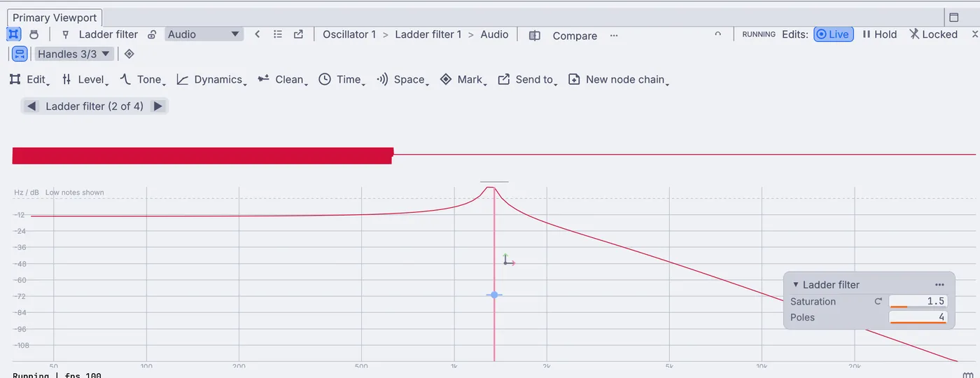980x378 pixels.
Task: Click the RUNNING status label
Action: click(759, 34)
